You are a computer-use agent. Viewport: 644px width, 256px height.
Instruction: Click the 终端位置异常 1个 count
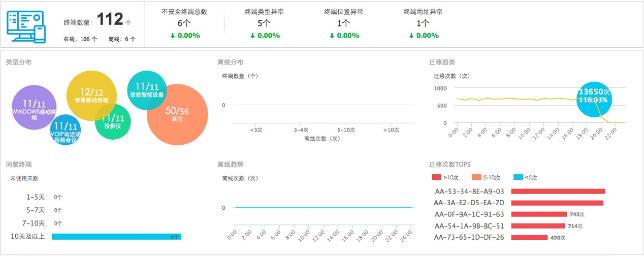click(x=343, y=23)
